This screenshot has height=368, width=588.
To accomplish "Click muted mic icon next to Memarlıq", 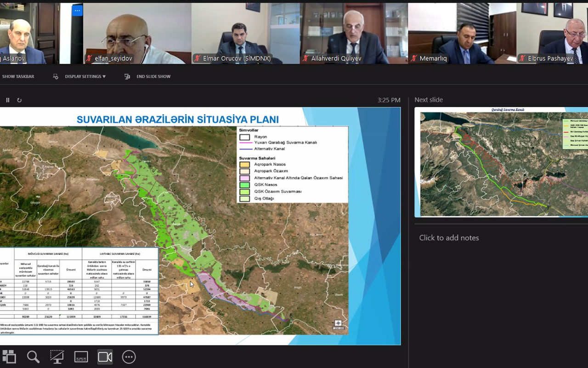I will tap(414, 58).
